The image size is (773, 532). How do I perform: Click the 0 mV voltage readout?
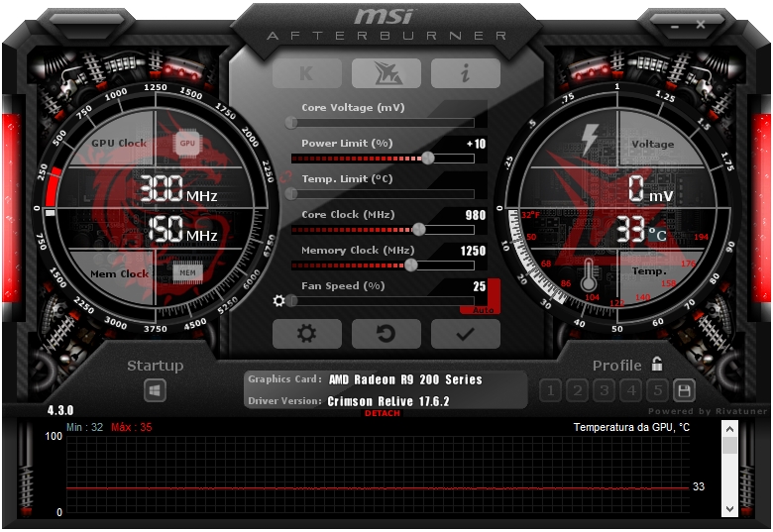point(651,189)
